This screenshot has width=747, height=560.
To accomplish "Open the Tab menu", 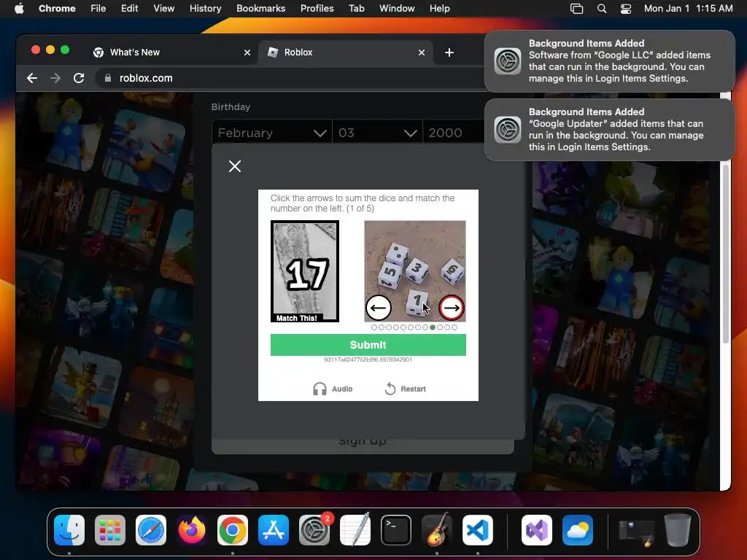I will [356, 9].
